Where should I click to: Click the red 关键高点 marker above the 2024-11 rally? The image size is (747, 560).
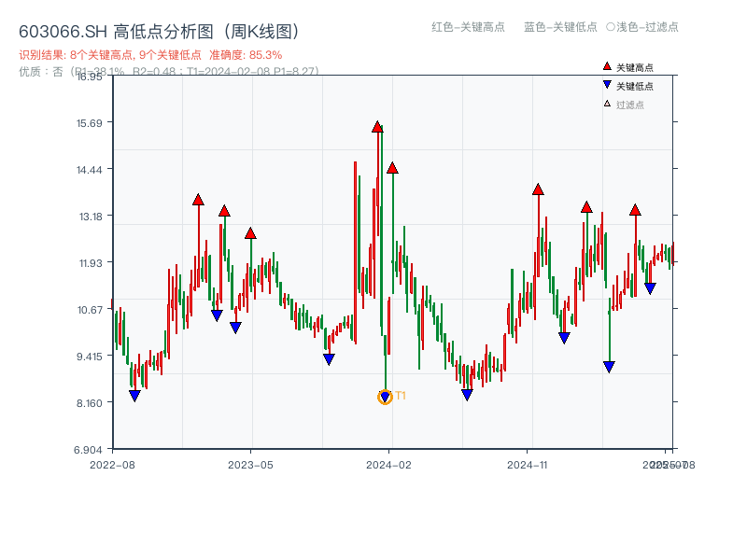pyautogui.click(x=538, y=189)
